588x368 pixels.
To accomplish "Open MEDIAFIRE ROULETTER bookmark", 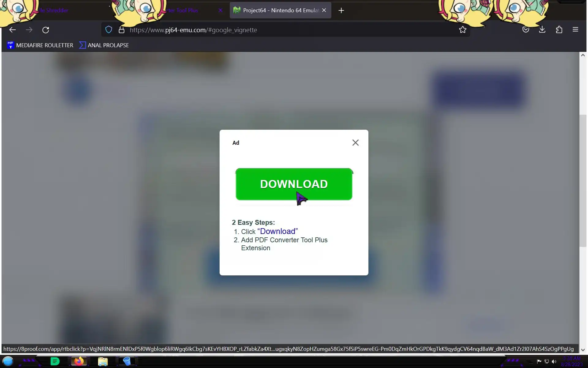I will coord(40,45).
